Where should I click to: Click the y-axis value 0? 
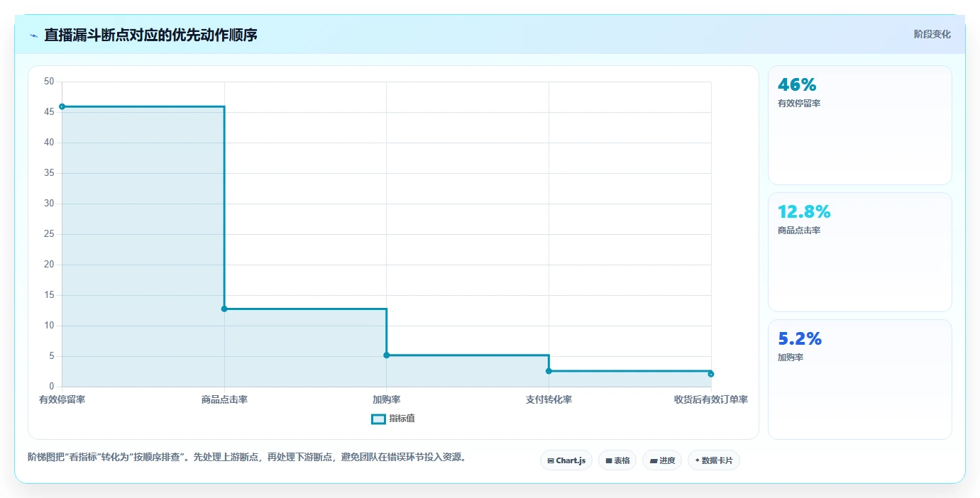[x=52, y=387]
